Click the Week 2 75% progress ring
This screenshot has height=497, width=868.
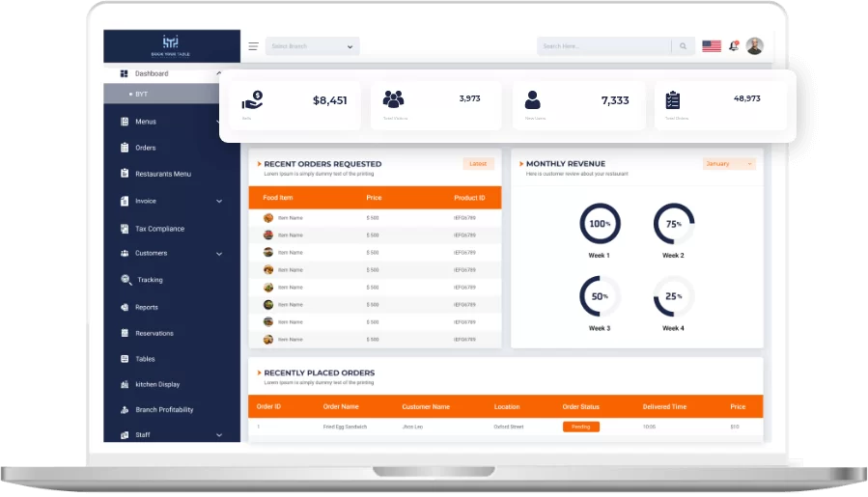click(x=673, y=224)
